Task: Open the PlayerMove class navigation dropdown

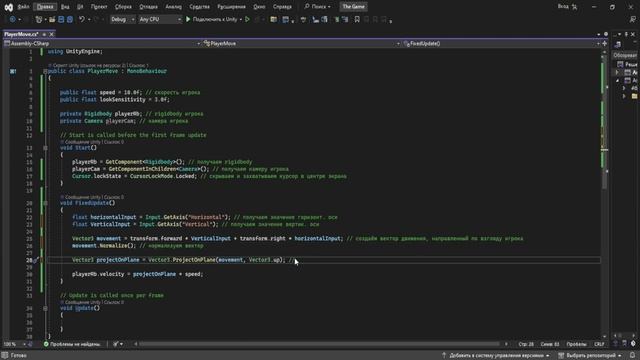Action: tap(301, 43)
